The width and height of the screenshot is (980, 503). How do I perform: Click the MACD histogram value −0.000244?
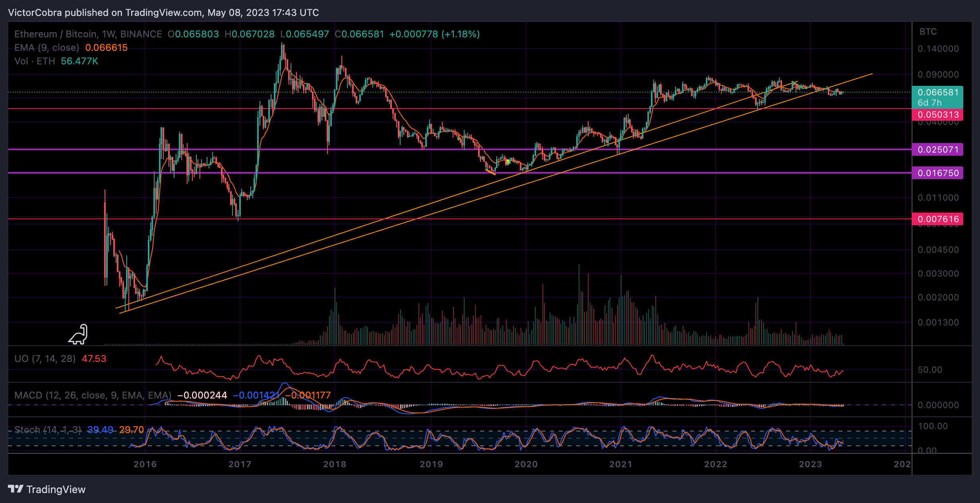point(202,395)
